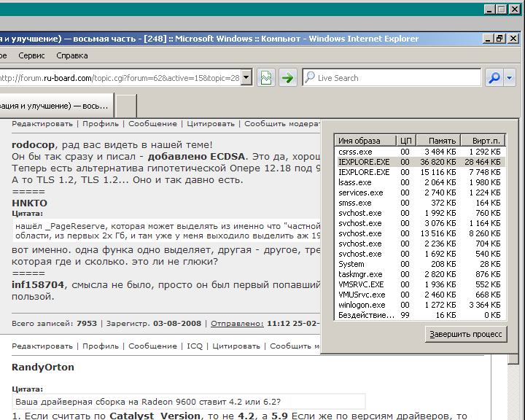The image size is (525, 420).
Task: Select the VMUSrvc.exe process
Action: click(x=420, y=295)
